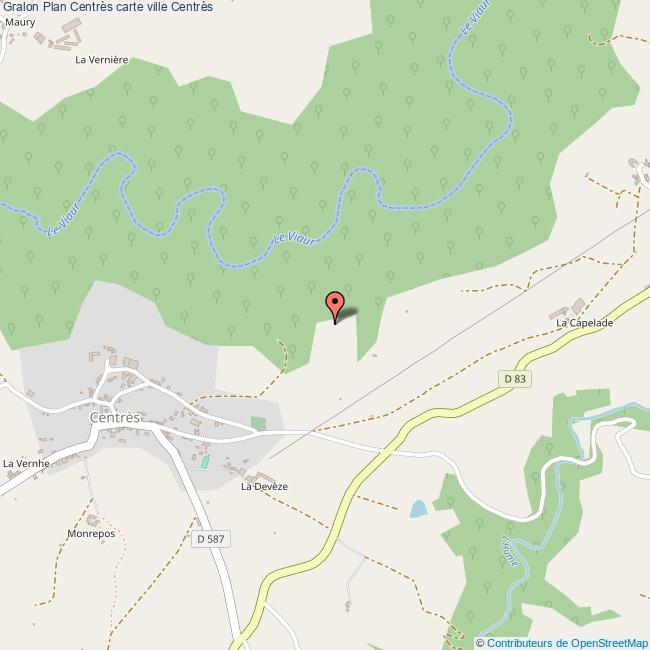Click the Centrès village label
The height and width of the screenshot is (650, 650).
(115, 417)
